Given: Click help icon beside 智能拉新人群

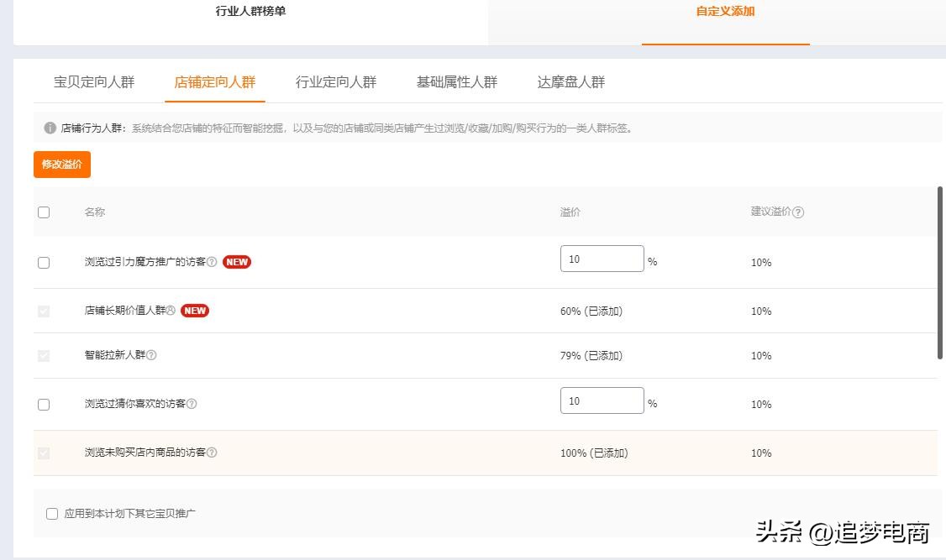Looking at the screenshot, I should pos(151,355).
